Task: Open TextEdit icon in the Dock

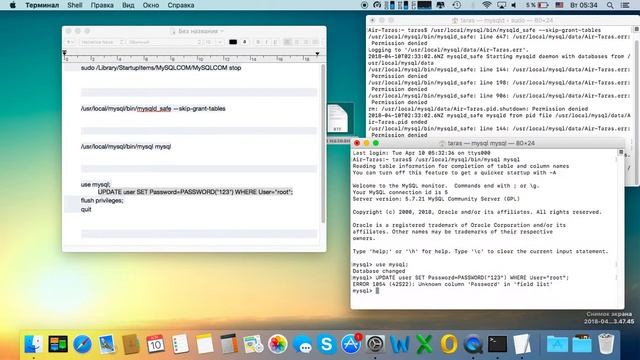Action: pos(522,344)
